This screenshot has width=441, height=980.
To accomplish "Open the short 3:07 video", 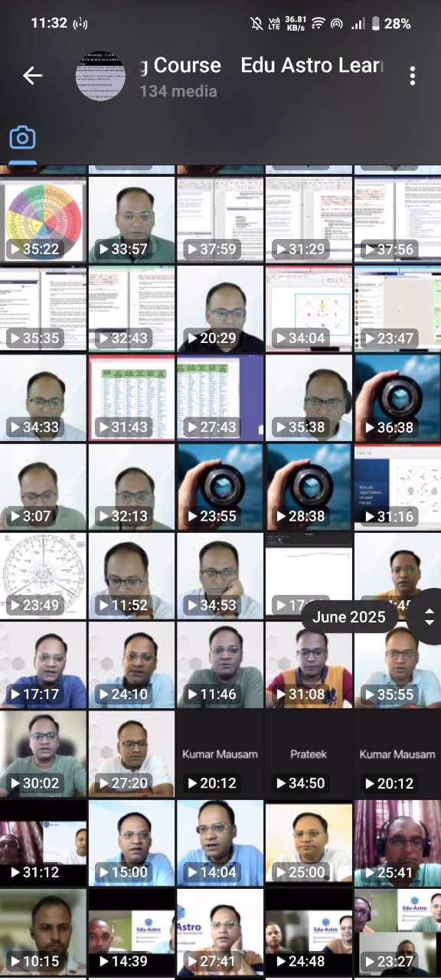I will 43,486.
